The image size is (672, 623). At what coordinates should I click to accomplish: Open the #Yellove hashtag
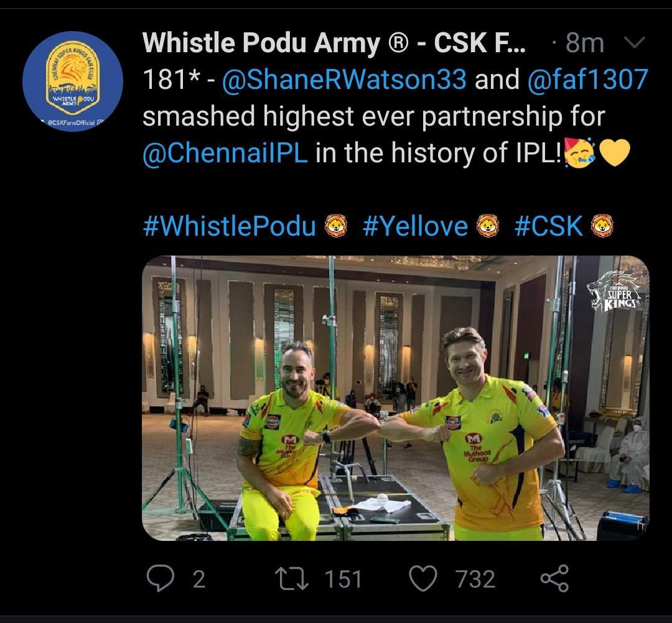[x=415, y=226]
